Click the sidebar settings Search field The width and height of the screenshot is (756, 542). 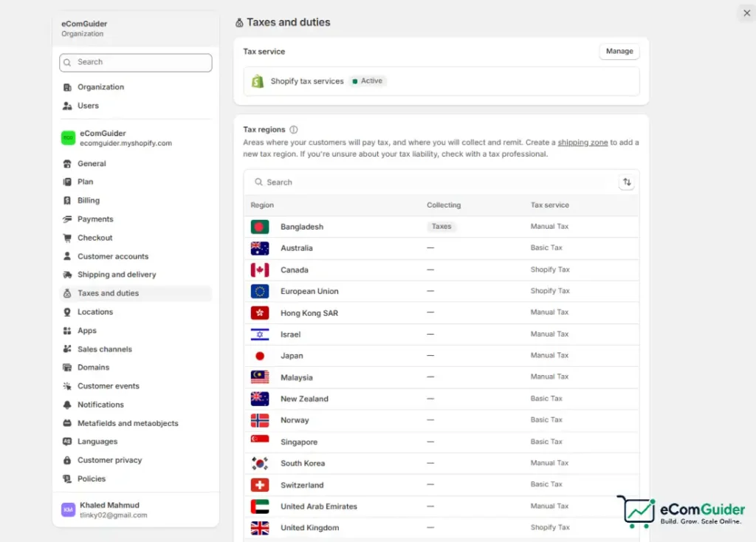click(136, 63)
